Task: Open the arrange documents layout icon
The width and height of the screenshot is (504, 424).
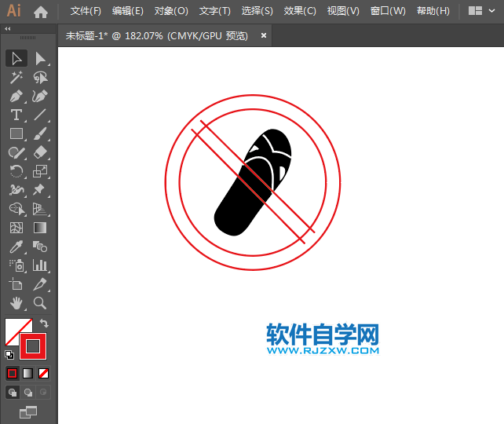Action: click(x=475, y=11)
